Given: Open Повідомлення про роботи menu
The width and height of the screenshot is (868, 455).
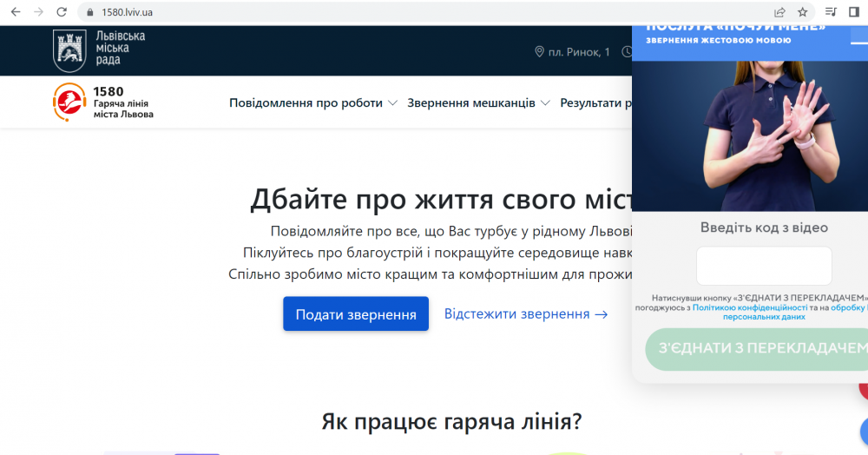Looking at the screenshot, I should (x=306, y=103).
